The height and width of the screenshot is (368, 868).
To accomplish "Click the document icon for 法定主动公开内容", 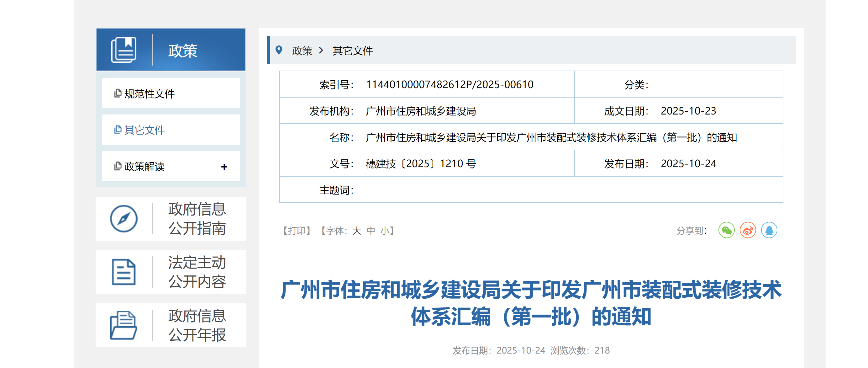I will (124, 272).
